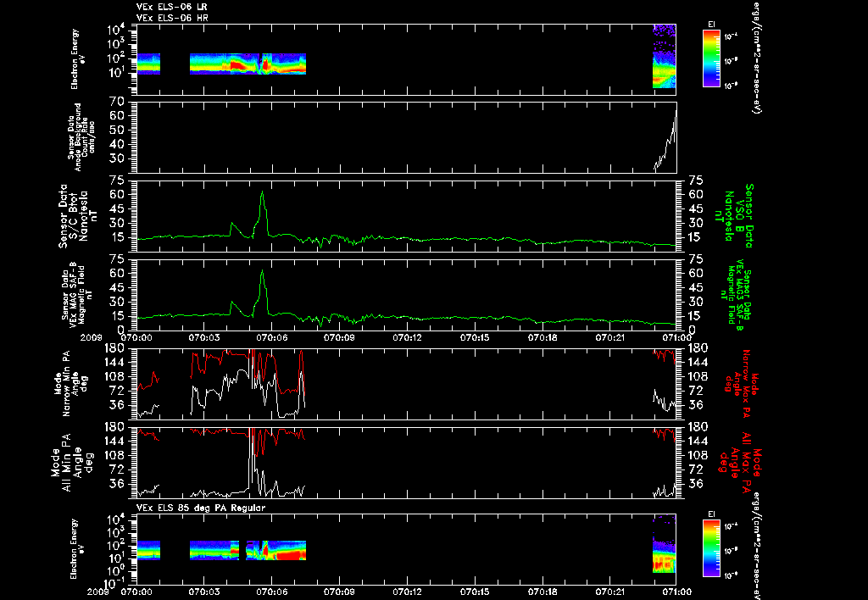Click the "10^4" tick on the top spectrogram axis
Screen dimensions: 868x600
point(116,30)
